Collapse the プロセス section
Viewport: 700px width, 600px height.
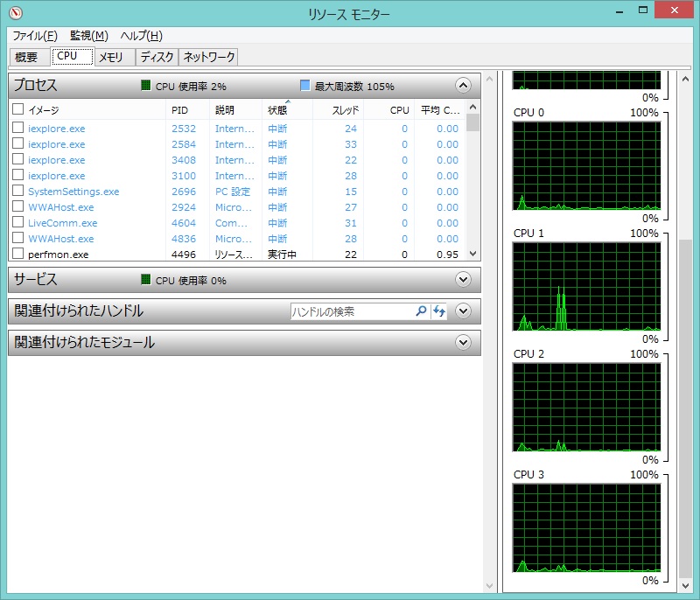click(x=464, y=86)
